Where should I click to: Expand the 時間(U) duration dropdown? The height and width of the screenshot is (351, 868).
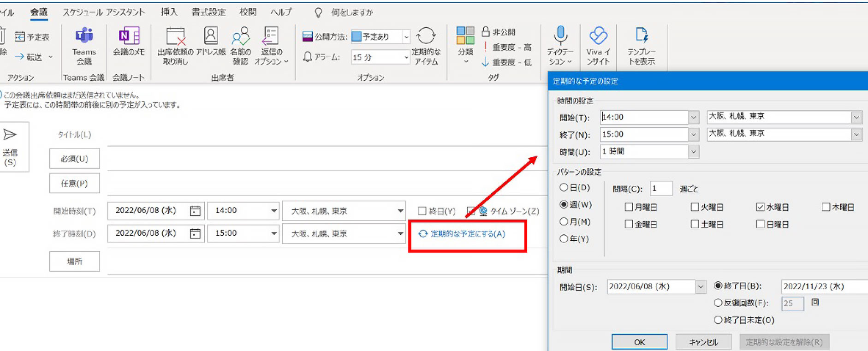(x=694, y=151)
